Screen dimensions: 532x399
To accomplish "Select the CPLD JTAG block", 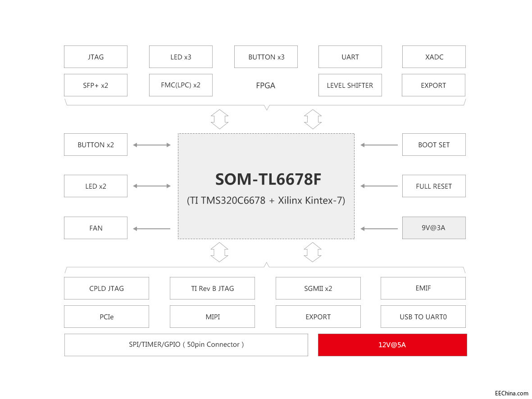I will point(107,288).
